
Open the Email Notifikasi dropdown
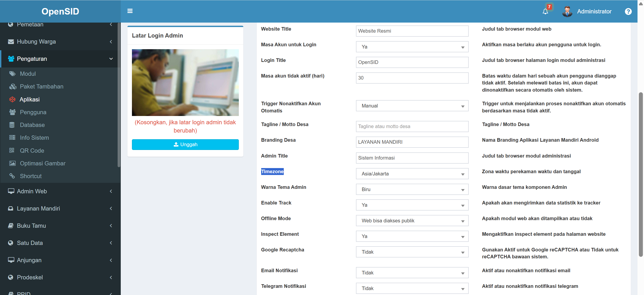412,273
